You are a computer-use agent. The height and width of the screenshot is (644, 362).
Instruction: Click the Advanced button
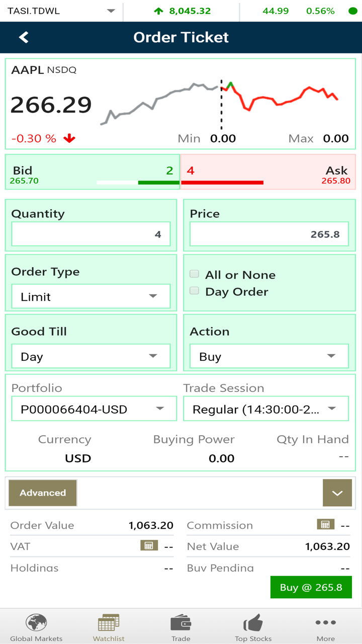[43, 493]
